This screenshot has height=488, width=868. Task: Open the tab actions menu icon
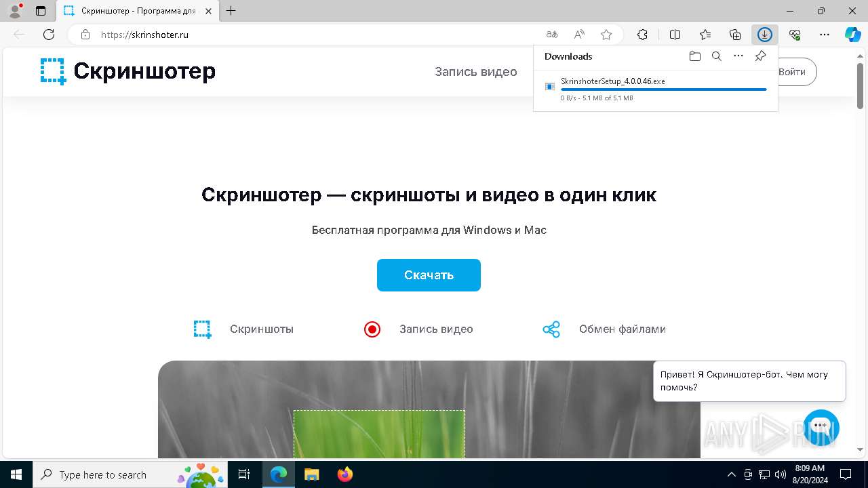pos(41,11)
